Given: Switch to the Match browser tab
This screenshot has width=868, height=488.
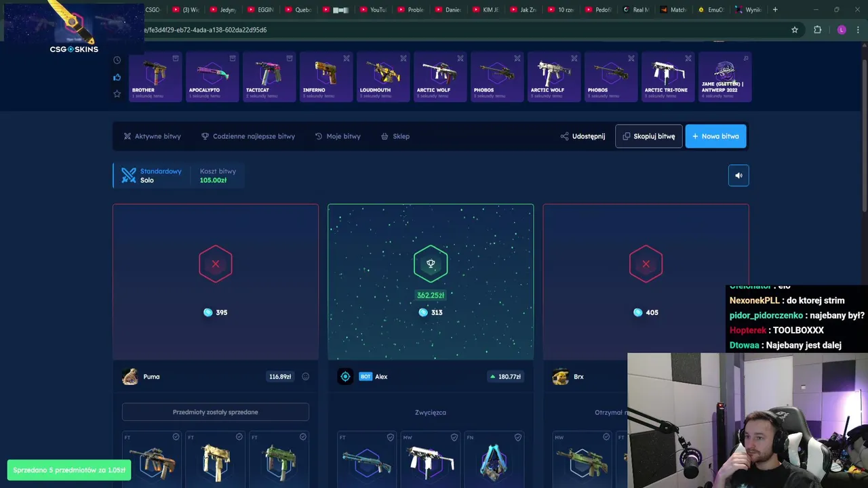Looking at the screenshot, I should pyautogui.click(x=673, y=9).
